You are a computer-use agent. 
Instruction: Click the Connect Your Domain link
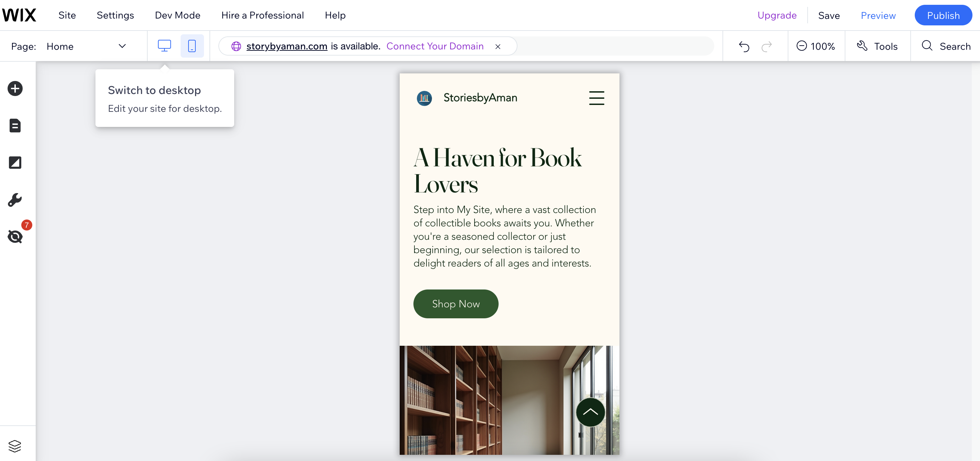434,46
